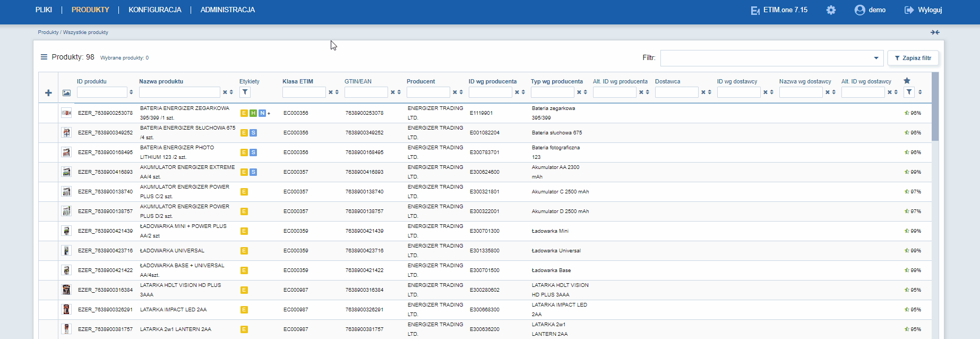
Task: Click the blue N tag on BATERIA ZEGARKOWA row
Action: click(262, 113)
